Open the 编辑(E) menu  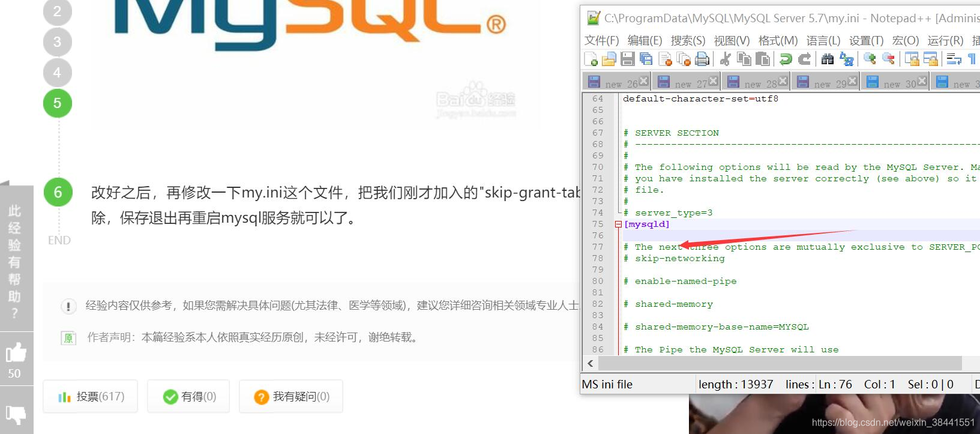[645, 40]
